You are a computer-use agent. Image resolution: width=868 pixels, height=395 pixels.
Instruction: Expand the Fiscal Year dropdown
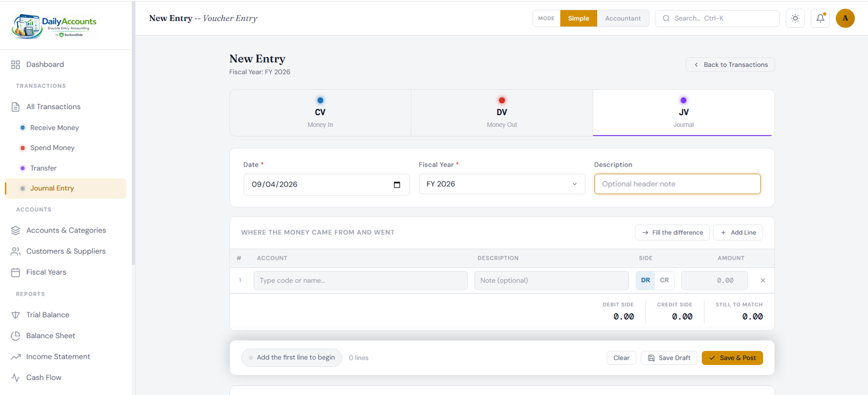[x=502, y=184]
